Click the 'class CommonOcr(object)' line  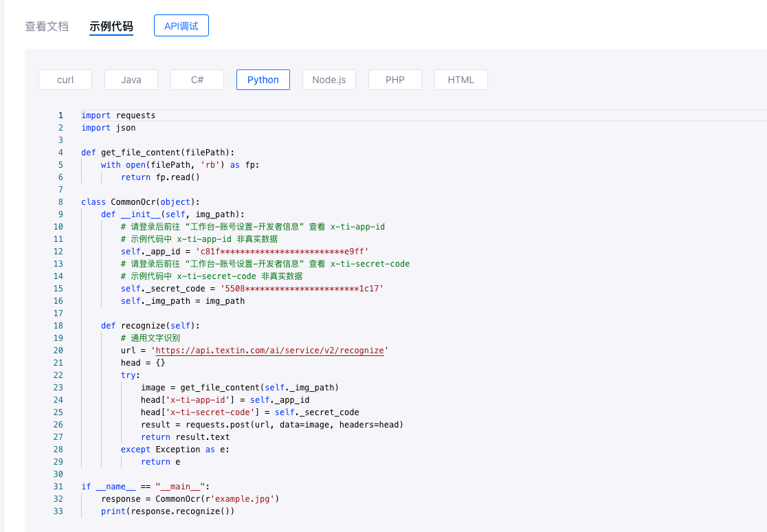[140, 202]
